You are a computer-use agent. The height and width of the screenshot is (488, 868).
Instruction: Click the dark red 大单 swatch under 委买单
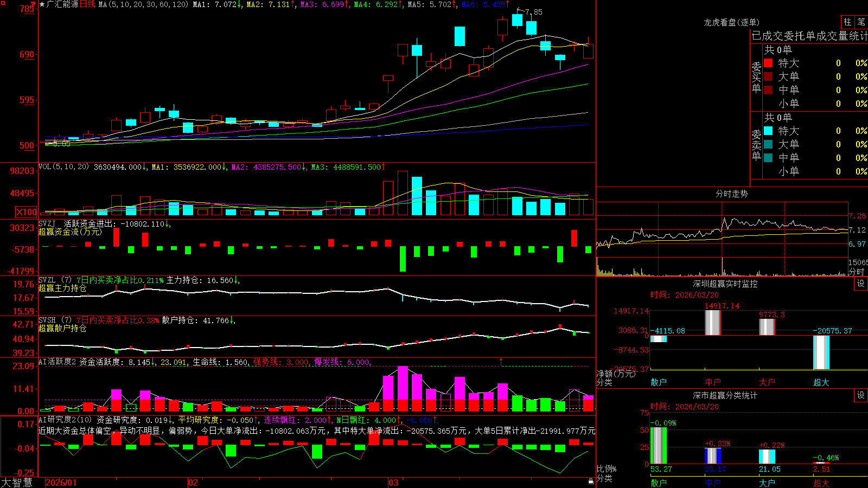[768, 76]
